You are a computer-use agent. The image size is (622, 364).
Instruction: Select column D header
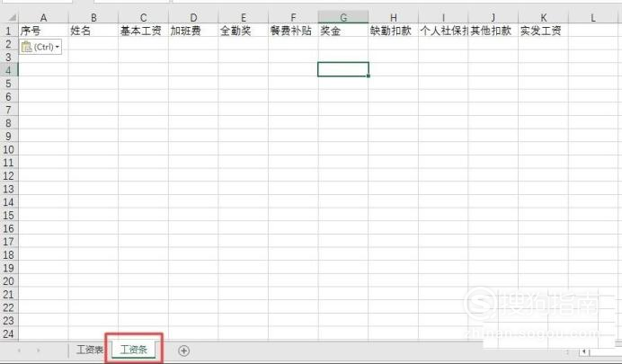[193, 17]
